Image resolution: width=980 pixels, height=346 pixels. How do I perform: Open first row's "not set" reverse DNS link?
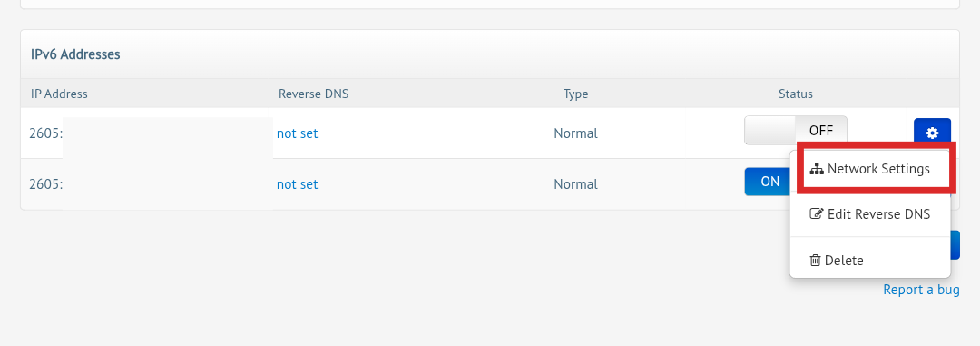297,133
